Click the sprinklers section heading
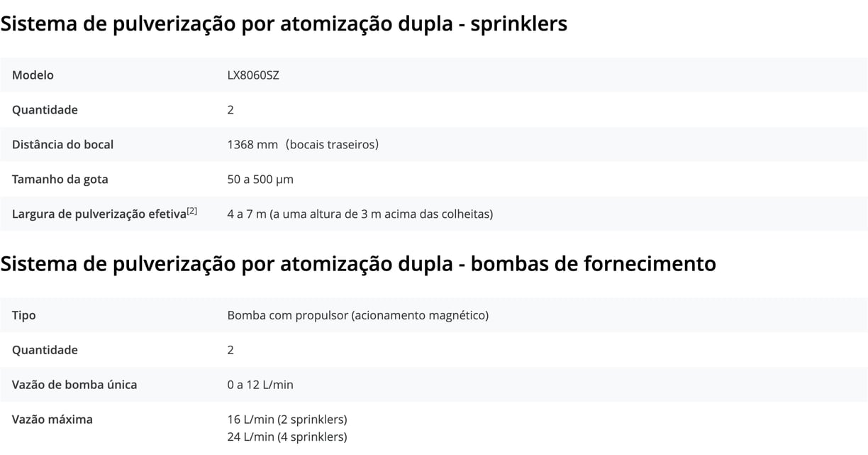This screenshot has width=868, height=455. click(284, 24)
